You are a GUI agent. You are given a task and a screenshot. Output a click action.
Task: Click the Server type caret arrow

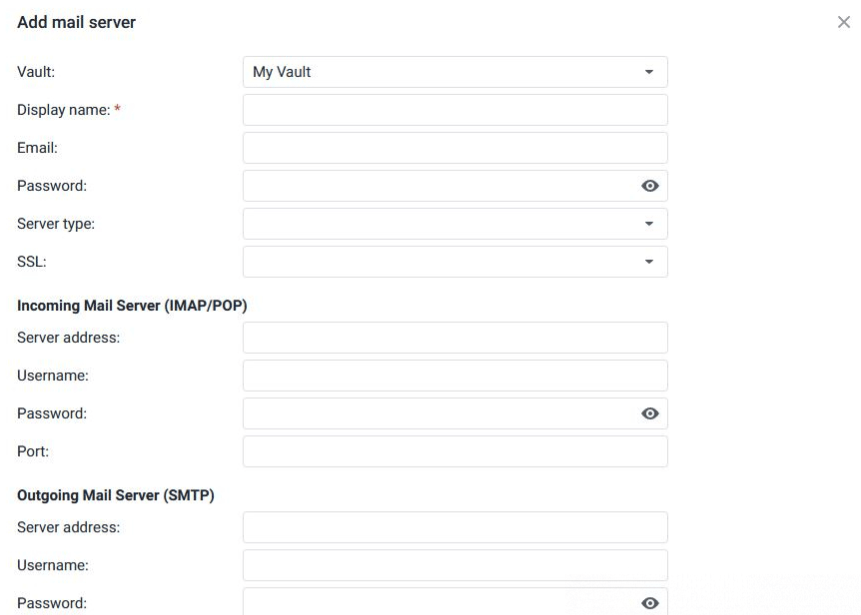tap(649, 224)
